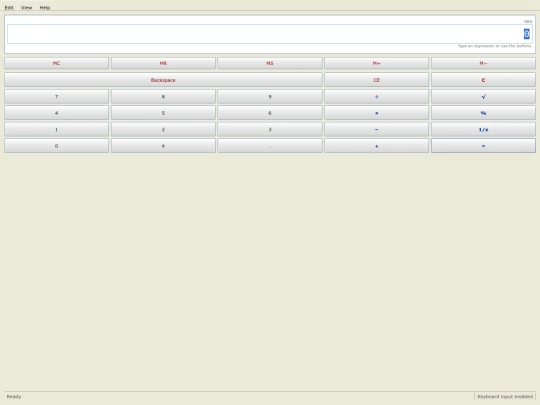Click the percent % button
The height and width of the screenshot is (405, 540).
(483, 113)
